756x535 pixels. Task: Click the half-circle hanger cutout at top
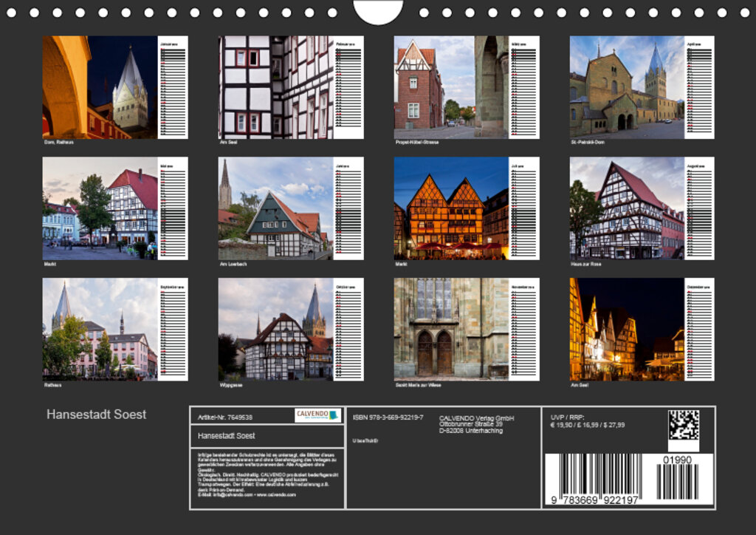click(378, 11)
